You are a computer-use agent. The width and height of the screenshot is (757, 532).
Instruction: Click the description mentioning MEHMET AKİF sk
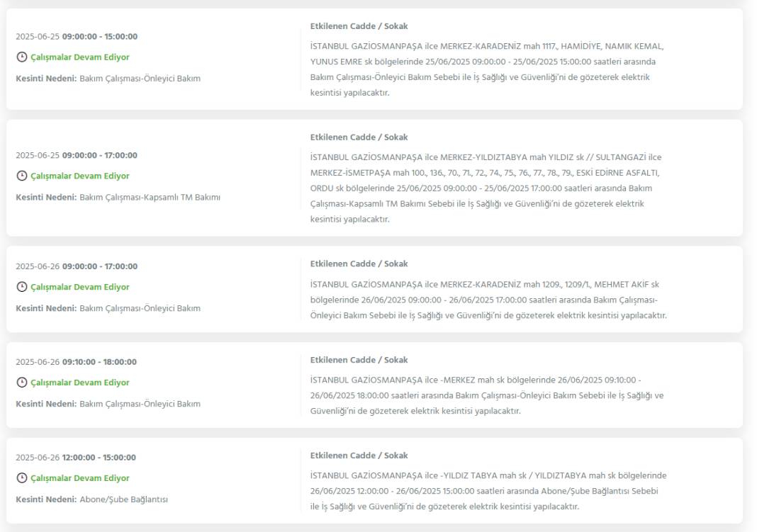tap(488, 300)
